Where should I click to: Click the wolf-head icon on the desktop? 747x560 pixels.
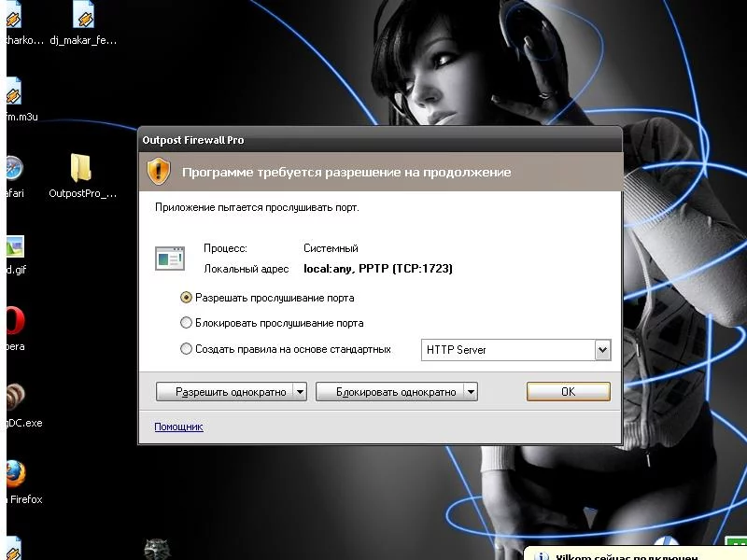(157, 549)
